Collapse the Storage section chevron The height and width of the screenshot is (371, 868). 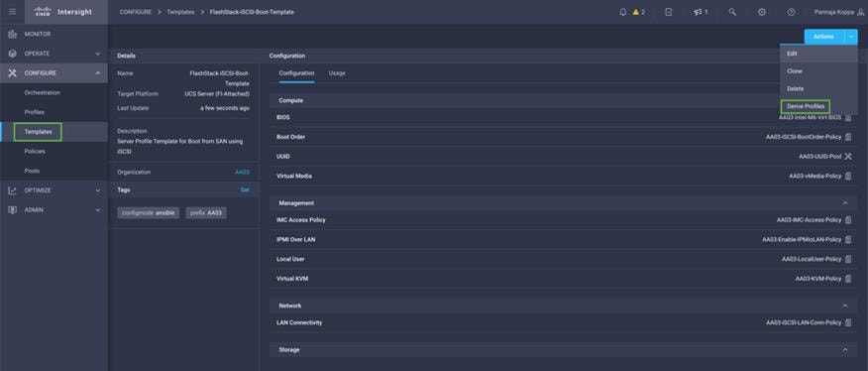(x=845, y=350)
